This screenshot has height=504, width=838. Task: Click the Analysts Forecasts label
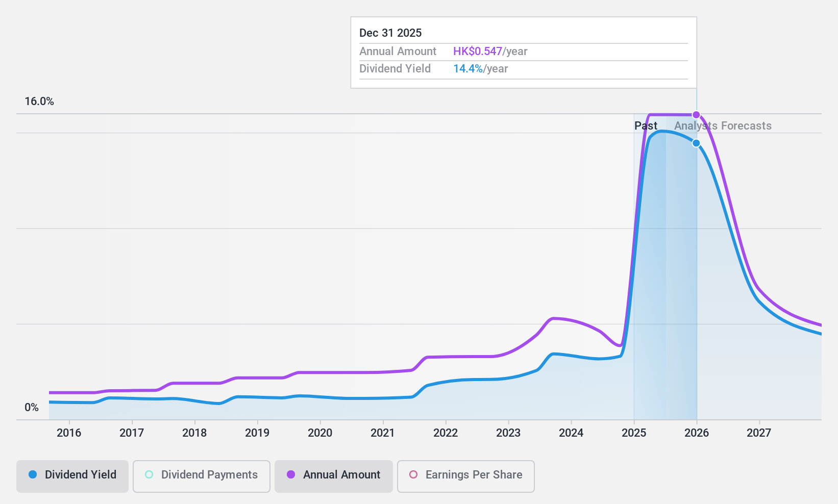tap(723, 126)
